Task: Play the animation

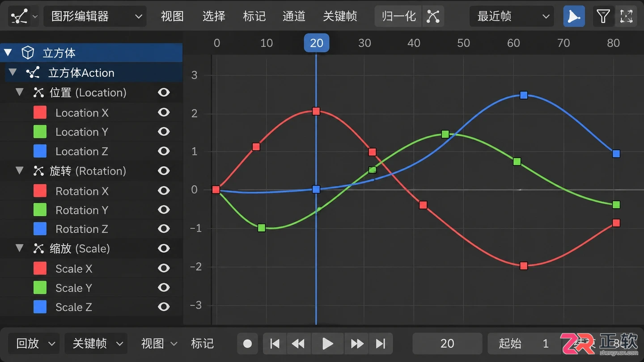Action: point(328,343)
